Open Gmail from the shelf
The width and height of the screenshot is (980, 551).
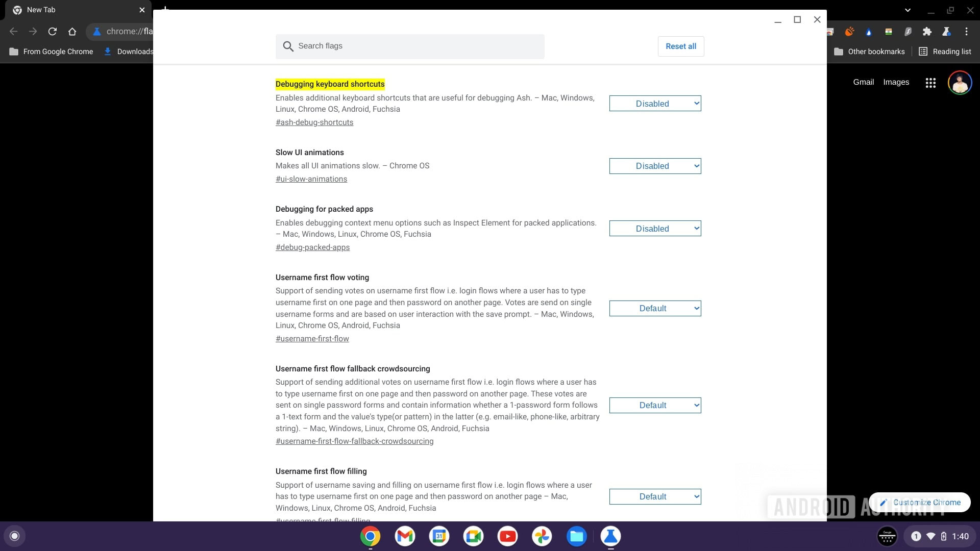tap(405, 536)
